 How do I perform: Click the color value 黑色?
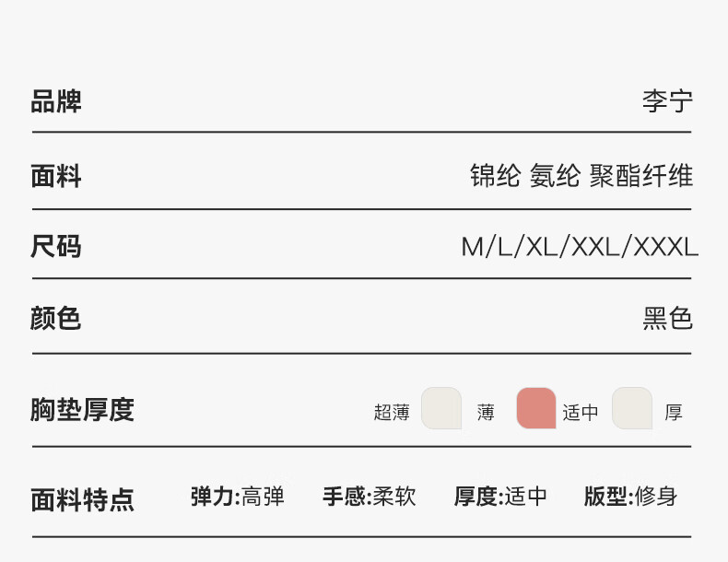(x=667, y=319)
